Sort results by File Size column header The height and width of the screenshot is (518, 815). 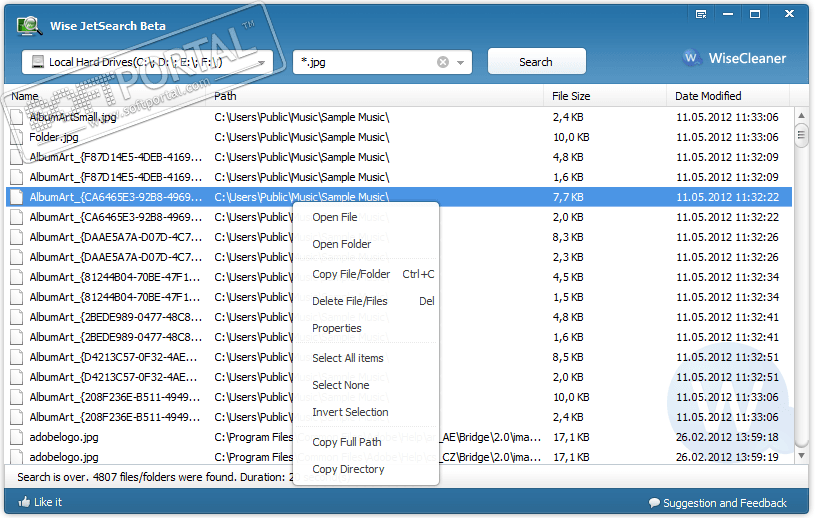pyautogui.click(x=606, y=96)
